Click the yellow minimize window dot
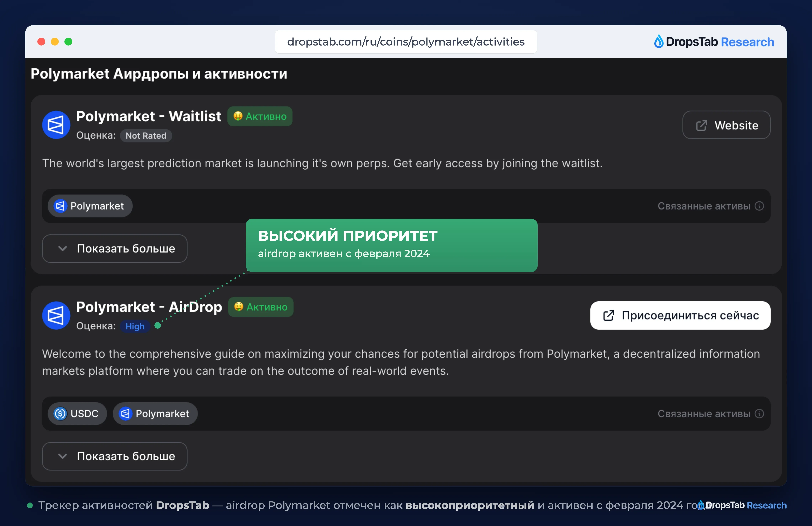Viewport: 812px width, 526px height. click(x=55, y=42)
